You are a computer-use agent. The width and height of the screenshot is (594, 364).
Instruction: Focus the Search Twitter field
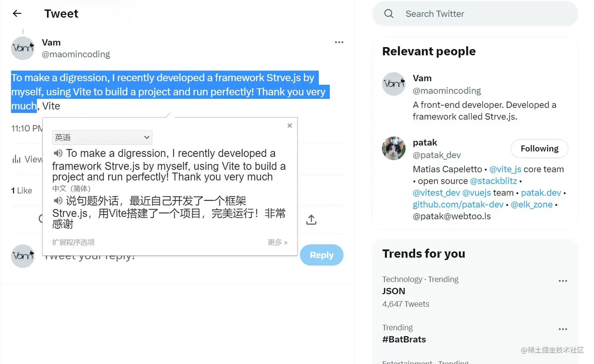point(475,14)
